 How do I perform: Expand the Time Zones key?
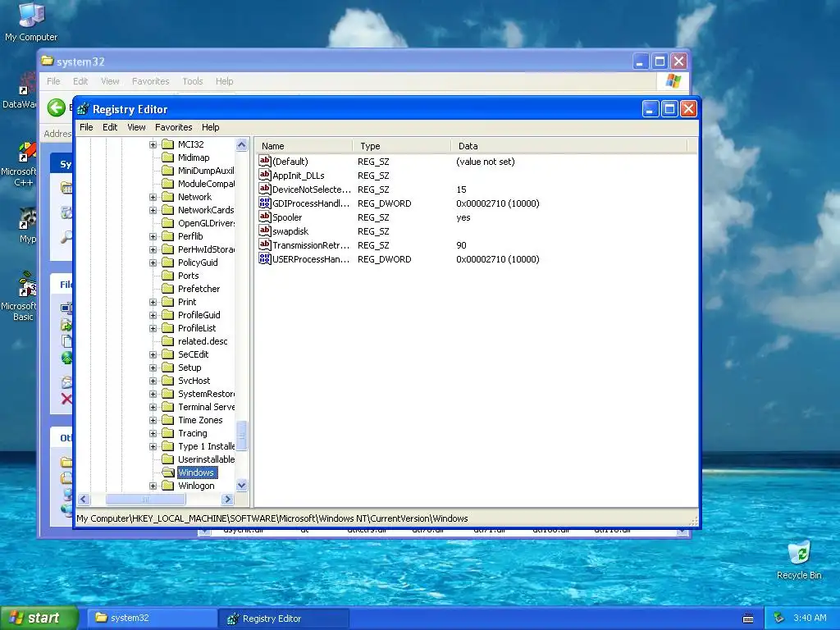pos(153,421)
